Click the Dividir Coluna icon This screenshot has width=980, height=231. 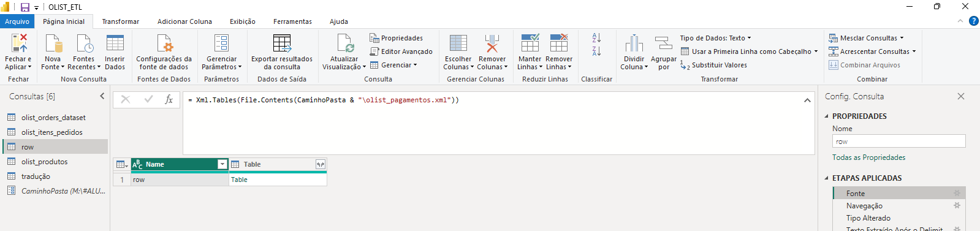coord(634,44)
